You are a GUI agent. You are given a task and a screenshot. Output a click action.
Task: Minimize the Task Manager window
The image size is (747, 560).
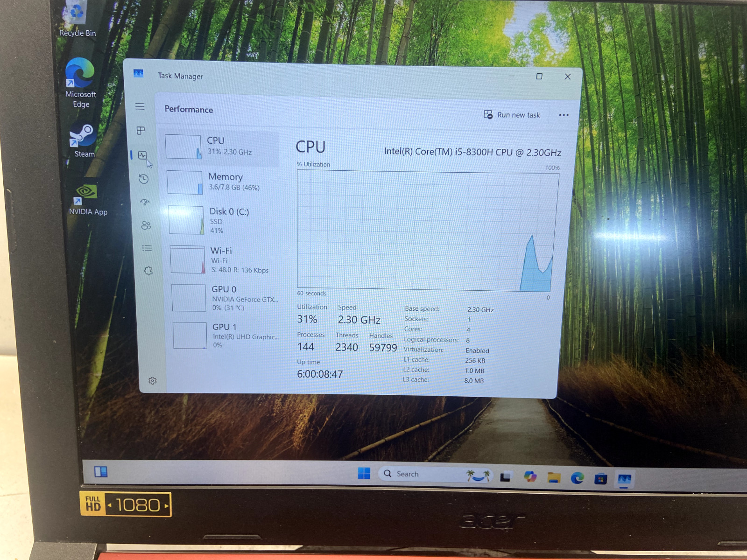[x=511, y=76]
